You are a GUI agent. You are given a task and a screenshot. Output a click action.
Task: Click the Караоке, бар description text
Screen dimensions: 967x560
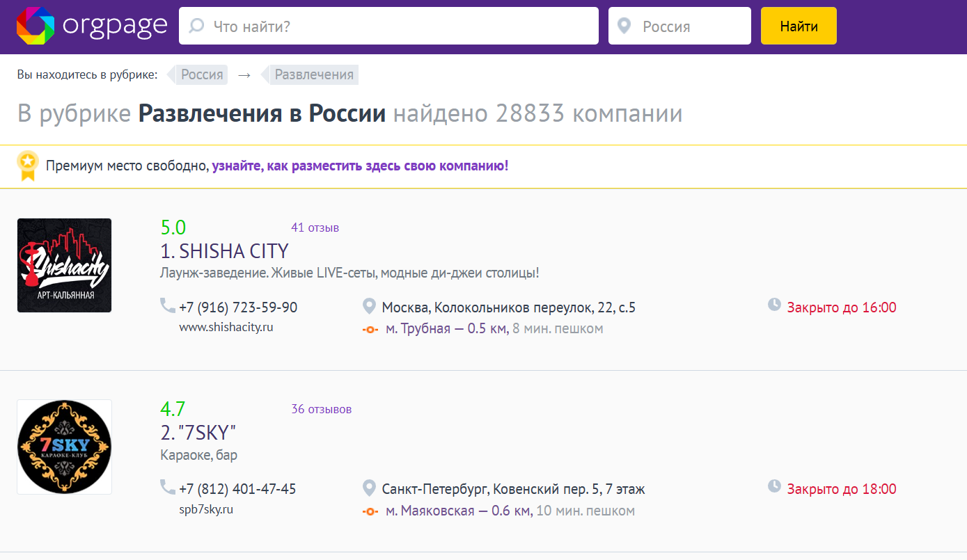pyautogui.click(x=198, y=455)
